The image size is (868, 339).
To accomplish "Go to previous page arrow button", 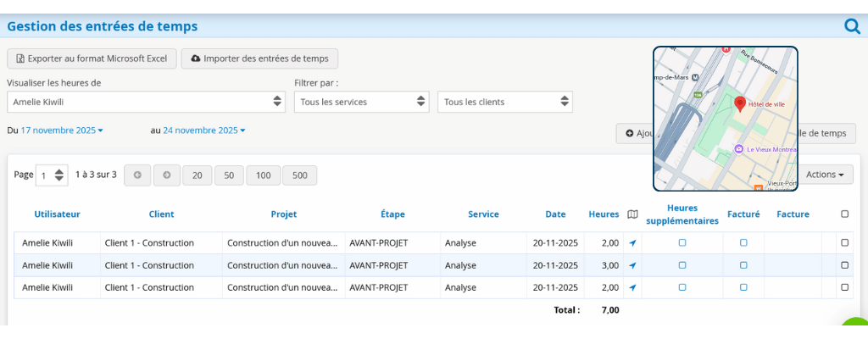I will click(137, 175).
